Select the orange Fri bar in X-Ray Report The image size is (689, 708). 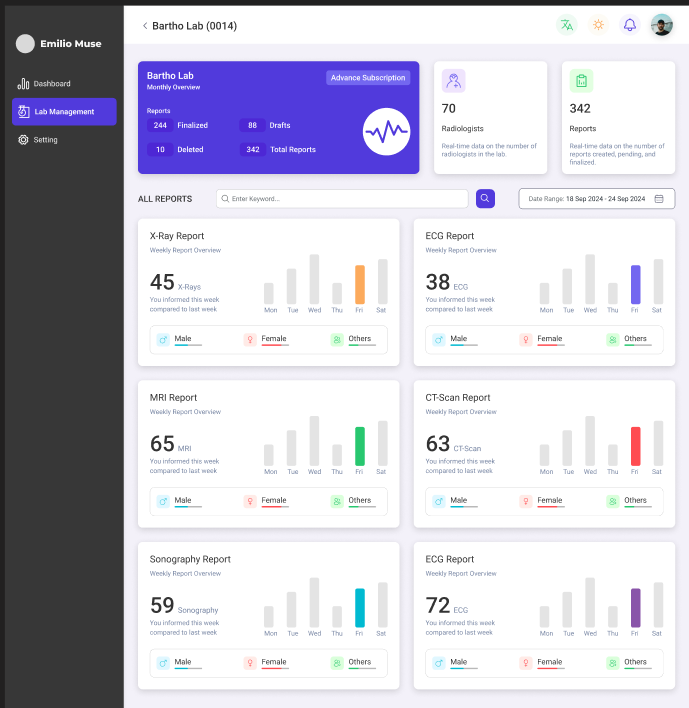pos(360,285)
